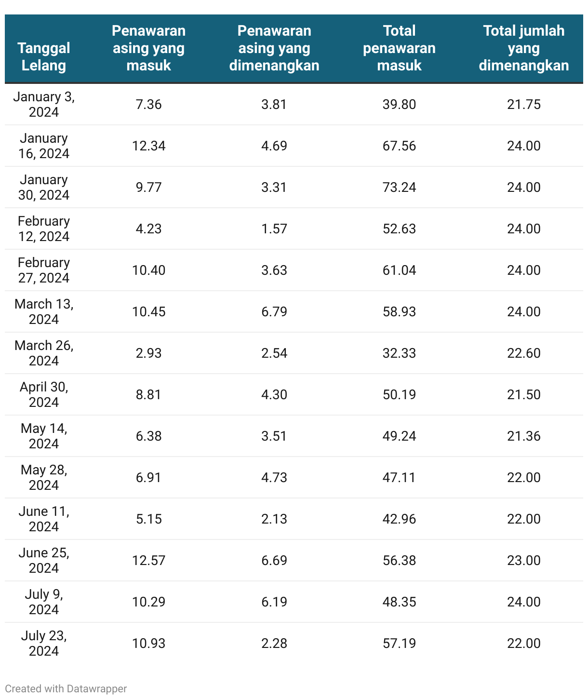The width and height of the screenshot is (588, 700).
Task: Select the 22.60 total won cell
Action: pos(524,353)
